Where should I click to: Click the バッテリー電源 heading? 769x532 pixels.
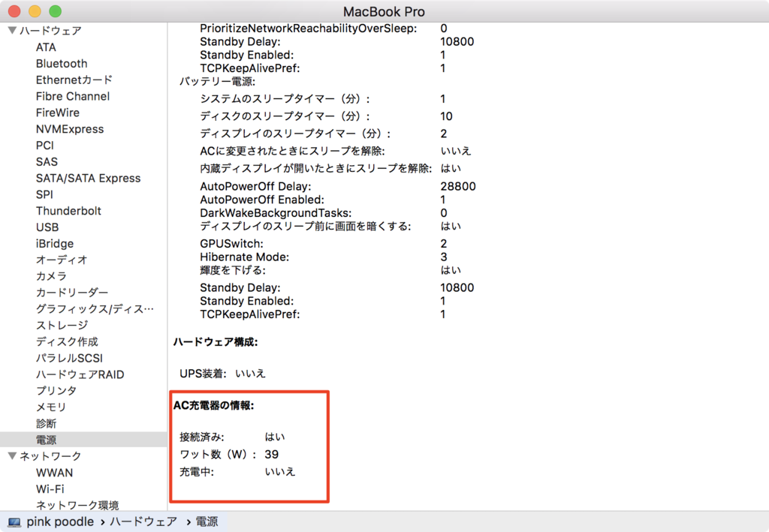[217, 81]
